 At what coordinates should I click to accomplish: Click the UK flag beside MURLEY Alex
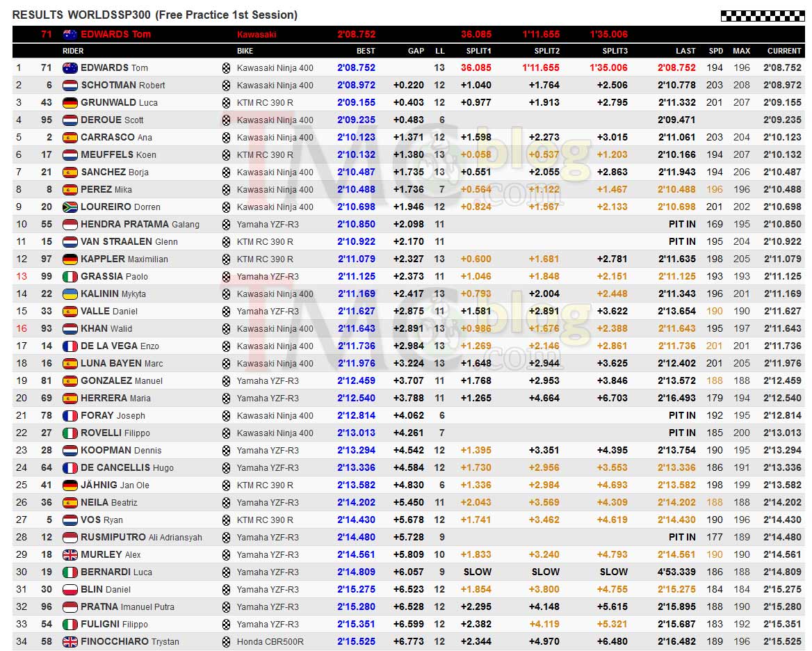(x=70, y=554)
